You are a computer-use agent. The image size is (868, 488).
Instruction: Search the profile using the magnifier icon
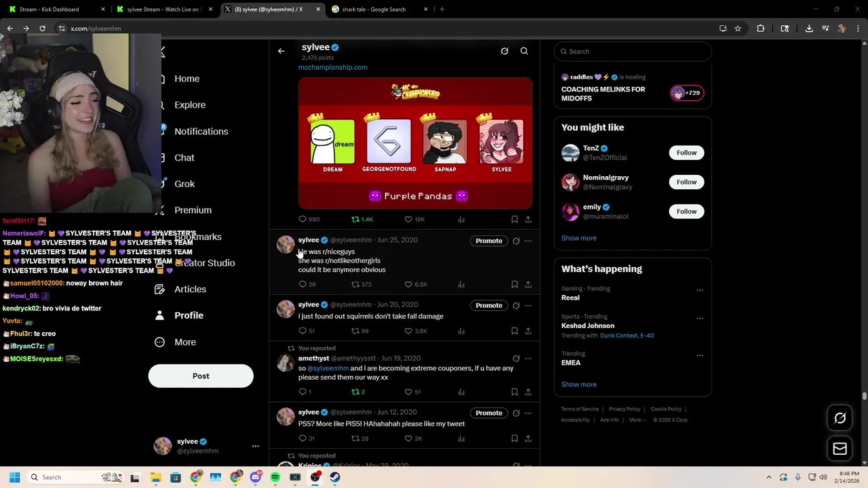coord(524,51)
